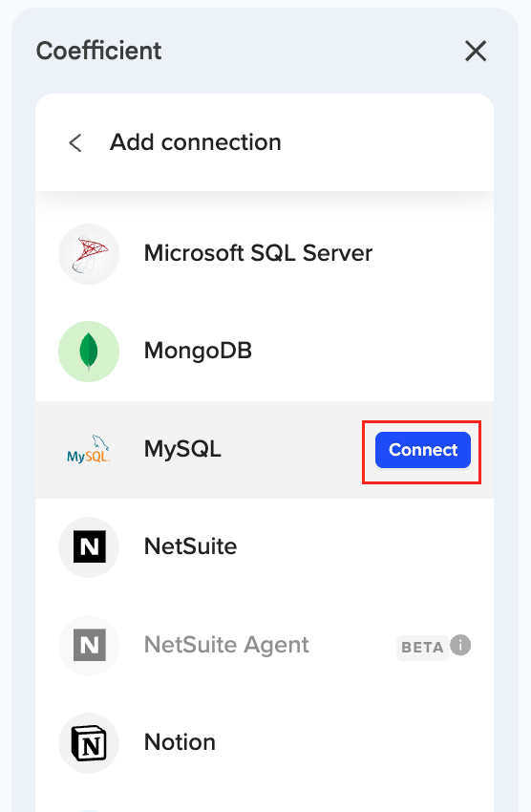
Task: Click the NetSuite Agent gray icon
Action: [x=89, y=645]
